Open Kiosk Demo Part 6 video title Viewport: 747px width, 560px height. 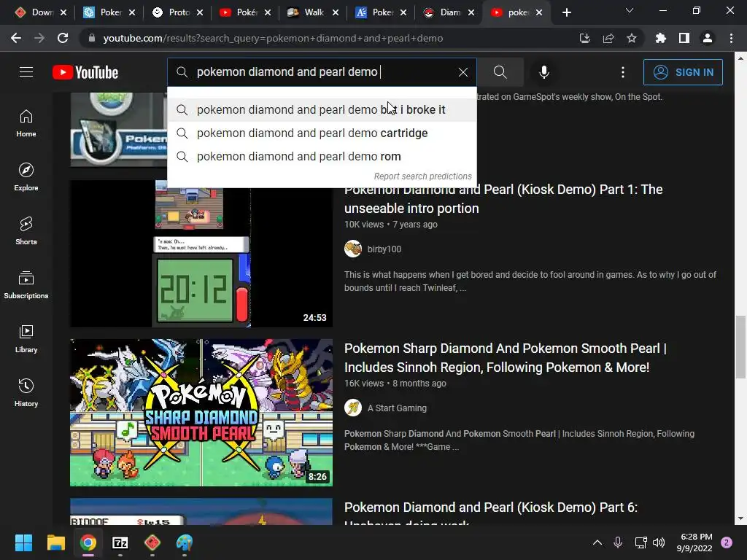491,516
